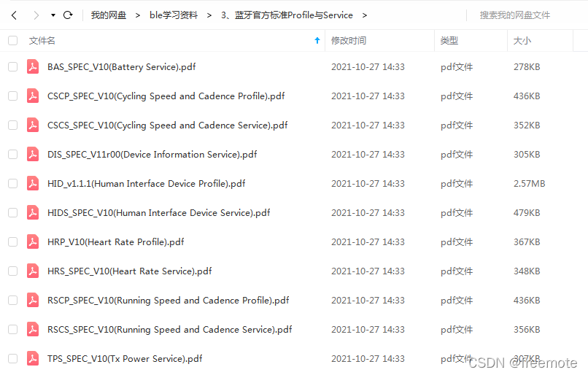Click the PDF icon for HRP_V10
Image resolution: width=588 pixels, height=375 pixels.
click(x=33, y=242)
